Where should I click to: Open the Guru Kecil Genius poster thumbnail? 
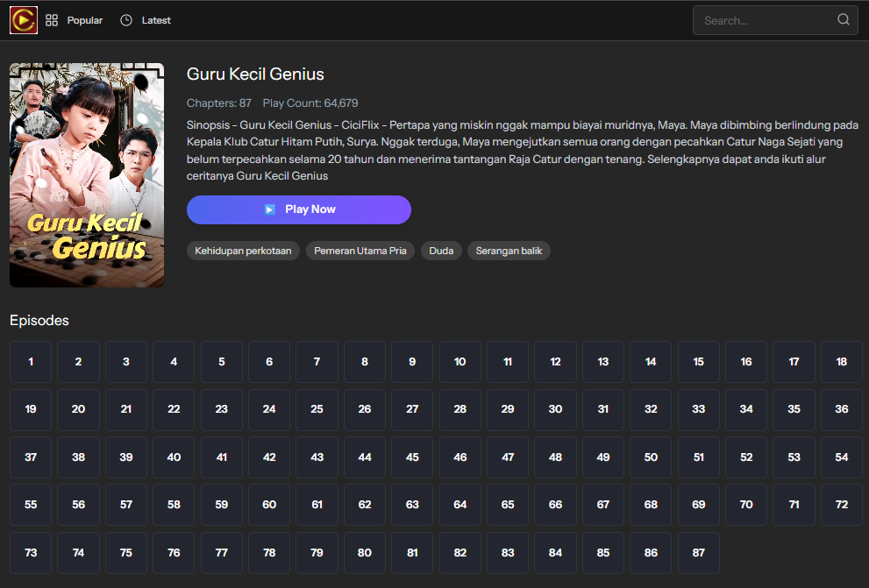[x=87, y=175]
